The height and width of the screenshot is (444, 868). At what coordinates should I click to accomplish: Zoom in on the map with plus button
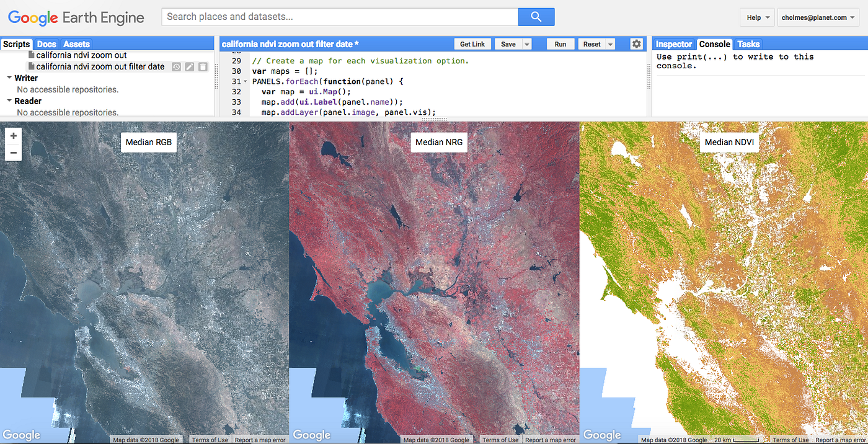tap(14, 136)
